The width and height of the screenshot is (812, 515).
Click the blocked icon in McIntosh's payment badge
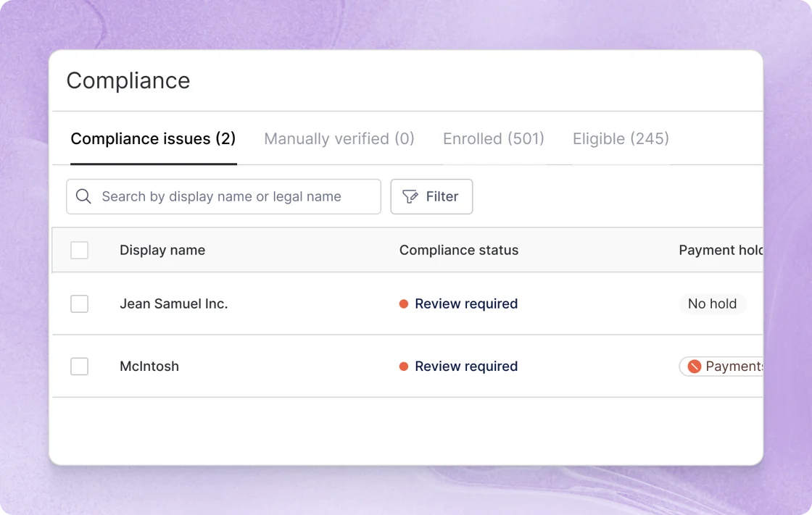tap(694, 367)
